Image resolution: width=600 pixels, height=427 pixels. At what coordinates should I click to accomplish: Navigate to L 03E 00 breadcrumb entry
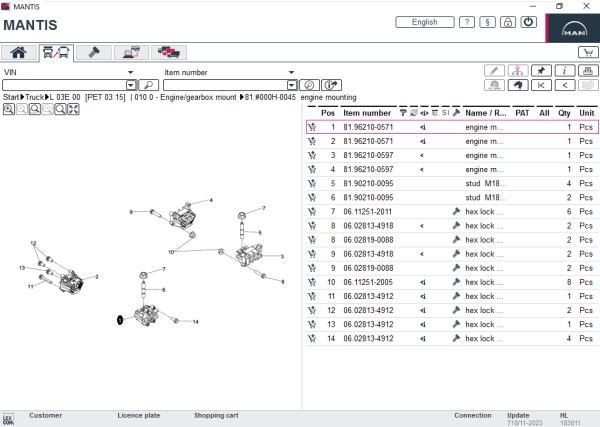click(65, 97)
